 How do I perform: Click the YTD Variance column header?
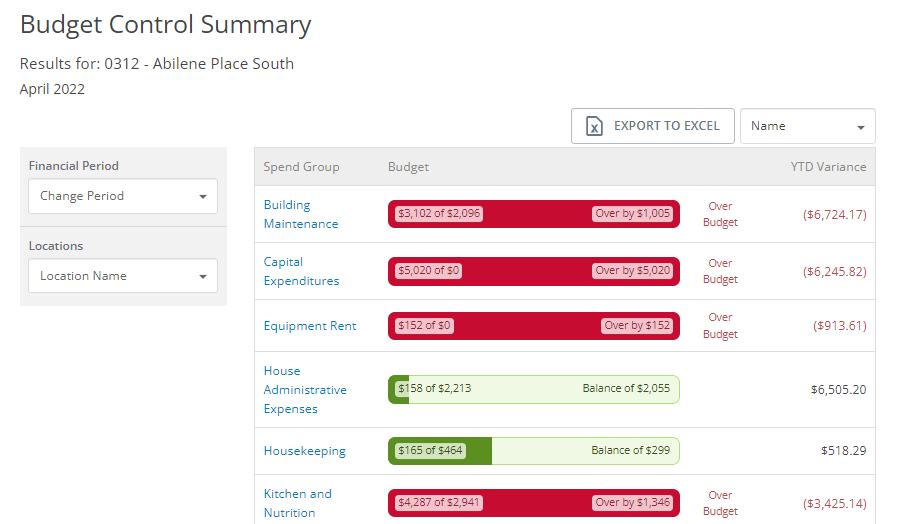(828, 167)
